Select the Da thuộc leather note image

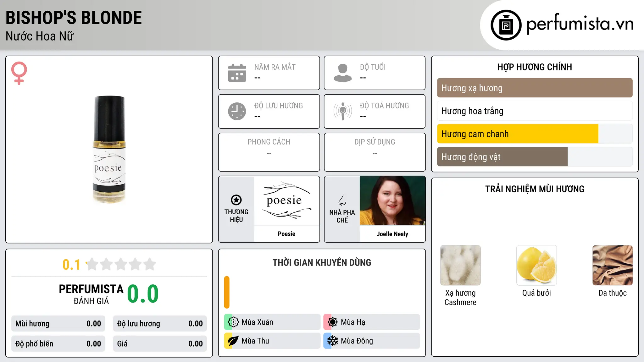613,265
